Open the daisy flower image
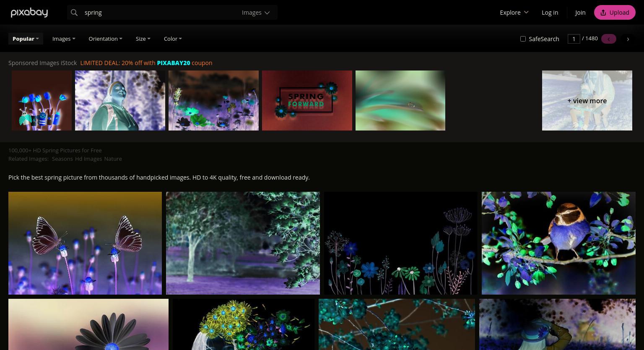Viewport: 644px width, 350px height. [88, 324]
